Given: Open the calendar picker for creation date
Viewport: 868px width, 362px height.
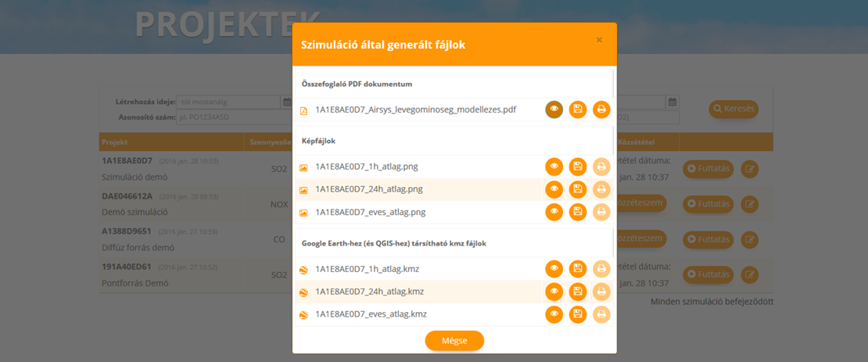Looking at the screenshot, I should point(286,102).
